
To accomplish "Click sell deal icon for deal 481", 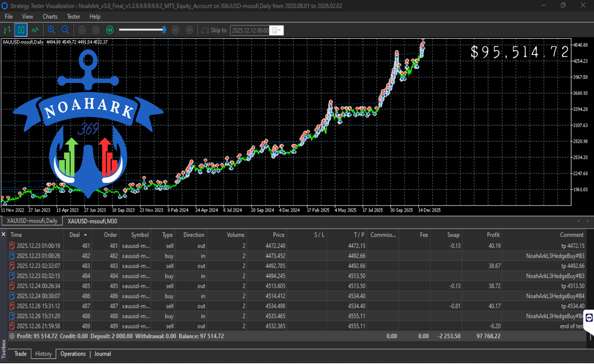I will pos(12,246).
